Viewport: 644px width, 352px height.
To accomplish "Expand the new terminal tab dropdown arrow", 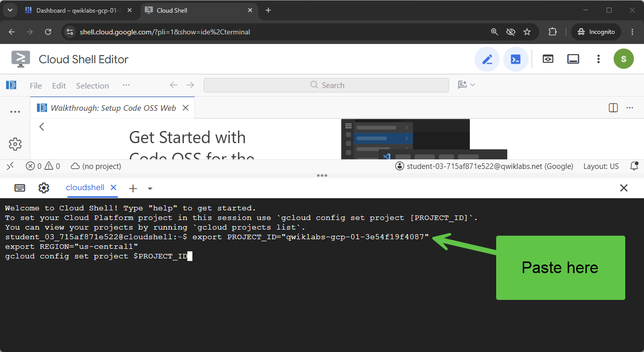I will tap(150, 188).
